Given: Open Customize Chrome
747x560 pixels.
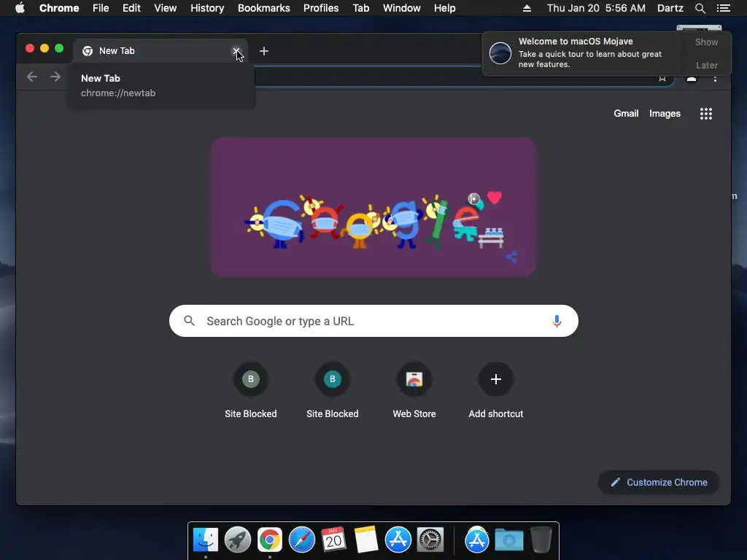Looking at the screenshot, I should pyautogui.click(x=659, y=483).
